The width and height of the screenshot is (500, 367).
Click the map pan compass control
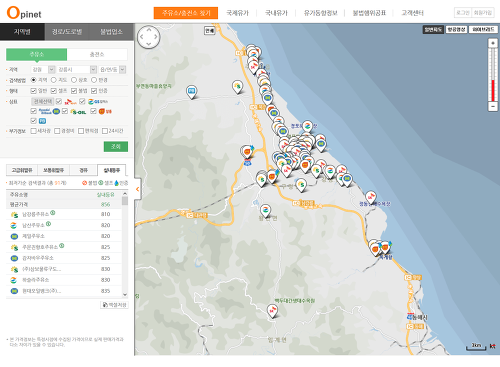149,37
